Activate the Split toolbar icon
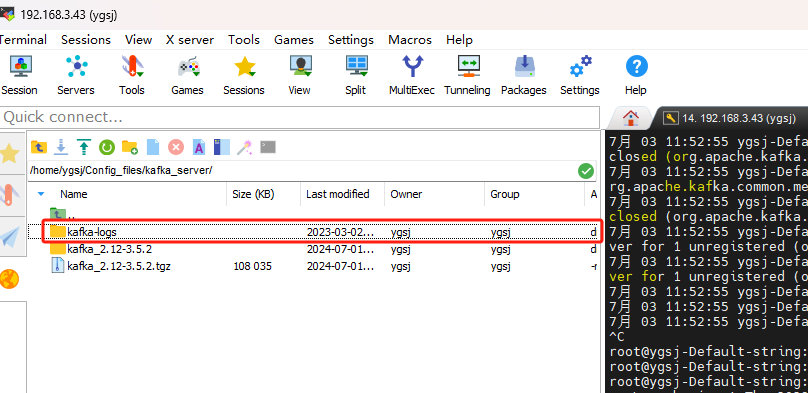Viewport: 808px width, 393px height. (356, 75)
